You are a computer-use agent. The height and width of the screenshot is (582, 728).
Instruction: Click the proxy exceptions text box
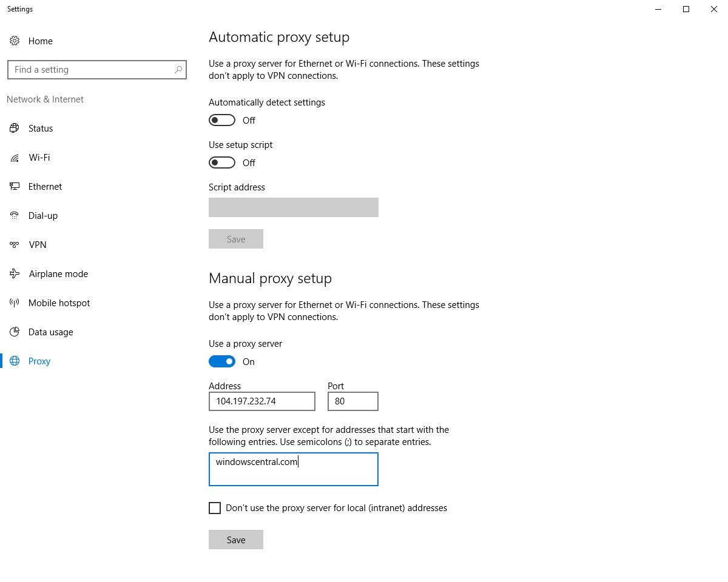293,469
